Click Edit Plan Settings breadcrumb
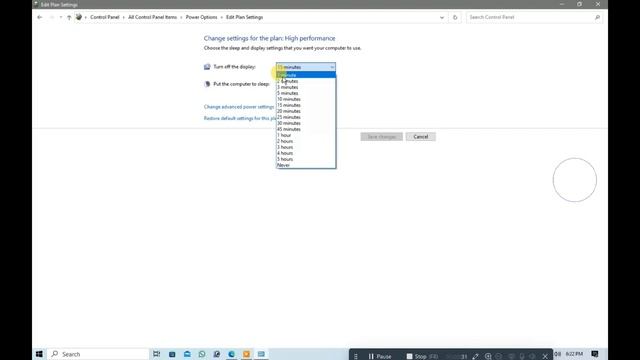The image size is (640, 360). [244, 17]
